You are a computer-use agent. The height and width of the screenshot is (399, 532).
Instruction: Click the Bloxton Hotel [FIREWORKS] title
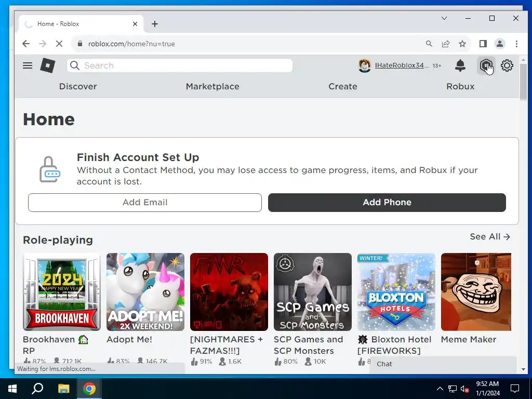(394, 345)
